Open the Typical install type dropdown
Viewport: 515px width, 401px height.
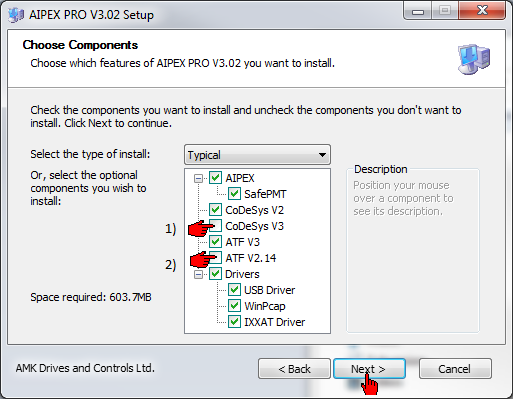click(257, 155)
